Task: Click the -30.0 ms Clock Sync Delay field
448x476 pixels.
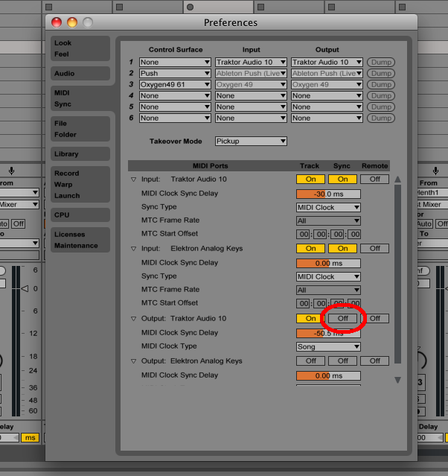Action: click(x=328, y=194)
